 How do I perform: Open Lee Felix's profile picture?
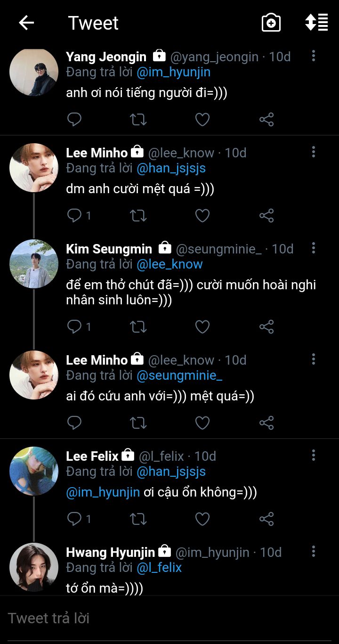pyautogui.click(x=34, y=471)
